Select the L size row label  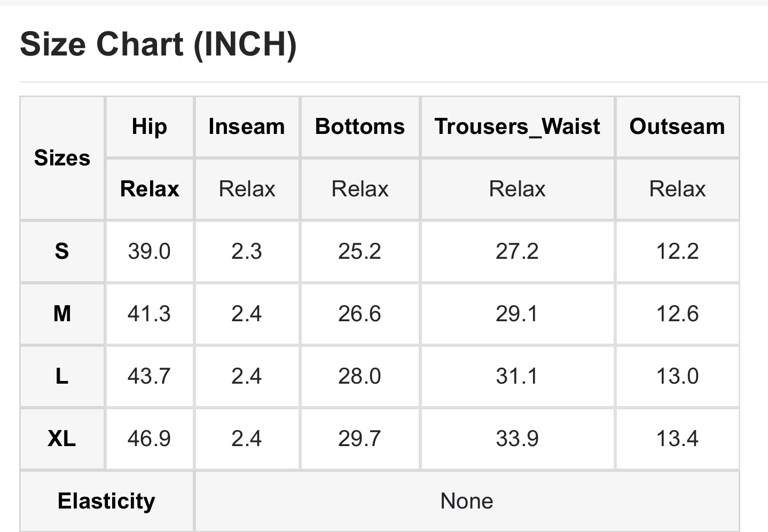point(62,376)
